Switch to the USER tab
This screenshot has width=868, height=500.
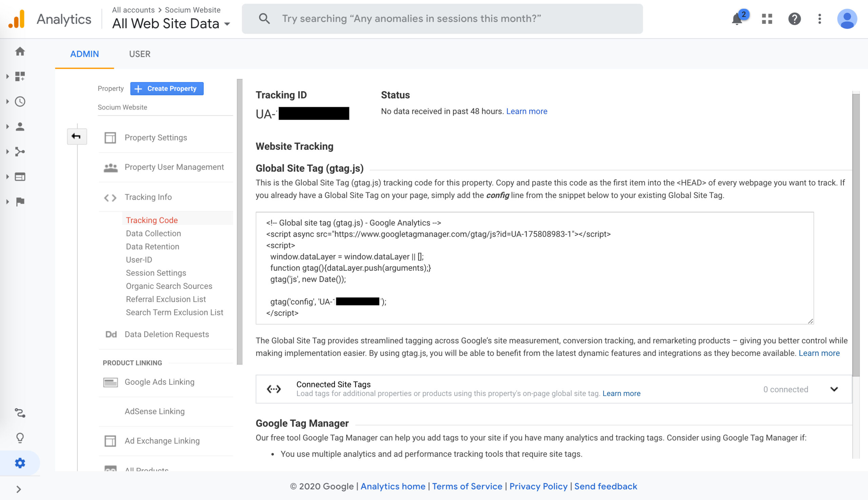coord(139,54)
